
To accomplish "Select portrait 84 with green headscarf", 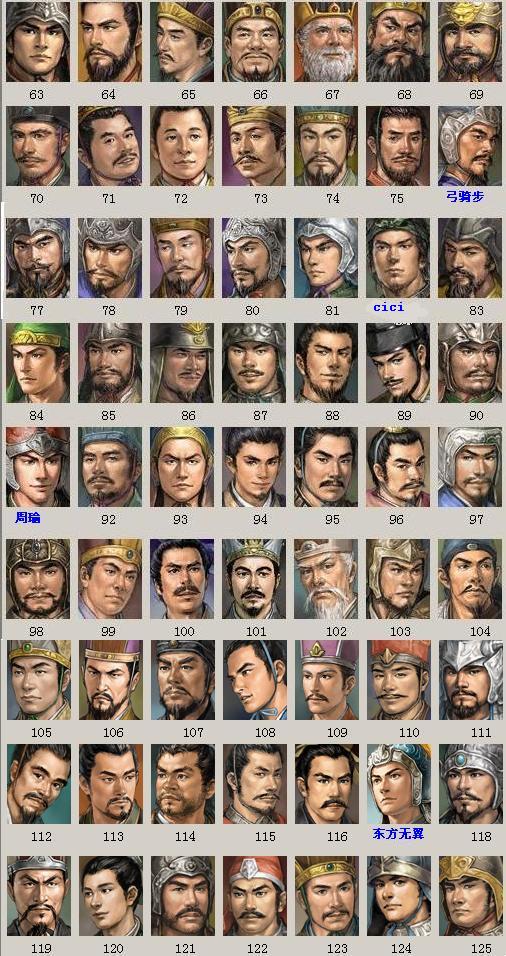I will pos(38,363).
